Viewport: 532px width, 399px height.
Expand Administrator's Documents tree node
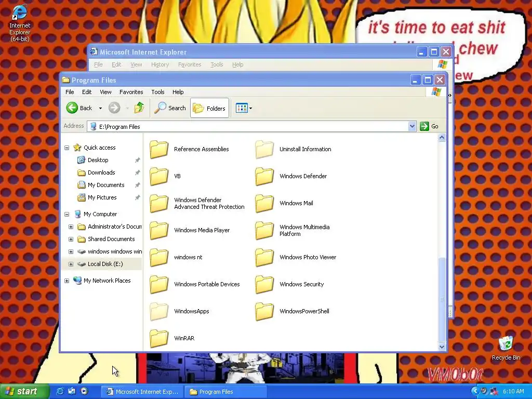click(71, 227)
